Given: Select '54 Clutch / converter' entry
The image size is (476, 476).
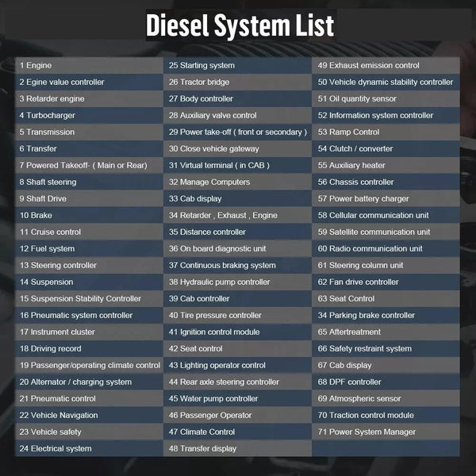Looking at the screenshot, I should 386,149.
